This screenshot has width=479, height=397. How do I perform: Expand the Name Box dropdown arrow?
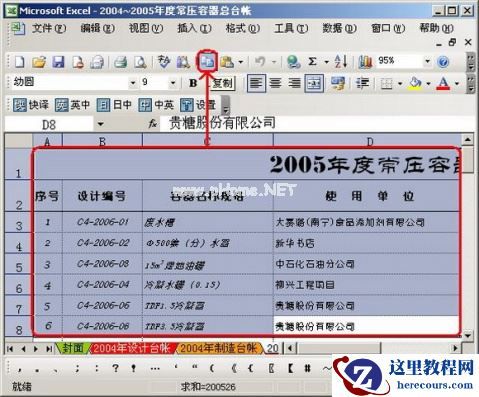pos(100,124)
